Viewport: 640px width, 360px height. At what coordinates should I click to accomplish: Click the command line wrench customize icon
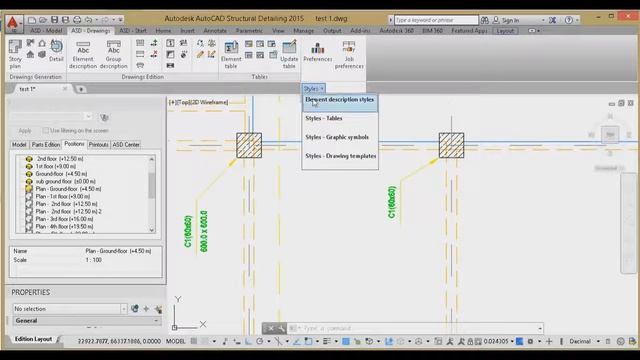[x=281, y=328]
